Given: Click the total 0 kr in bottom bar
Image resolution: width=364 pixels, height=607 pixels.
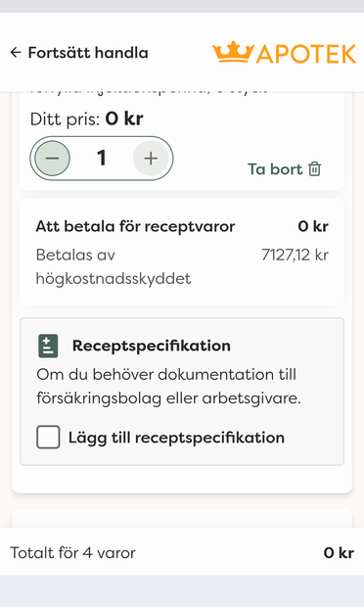Looking at the screenshot, I should 339,553.
